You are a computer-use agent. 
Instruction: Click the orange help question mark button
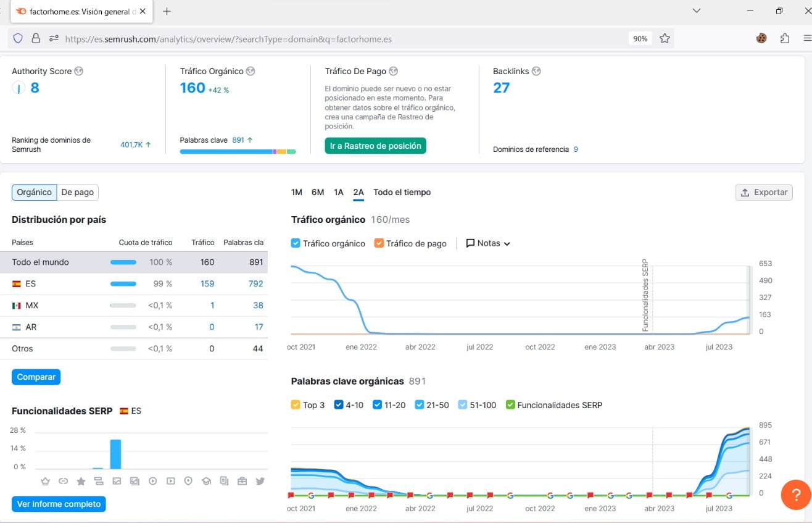(x=795, y=495)
